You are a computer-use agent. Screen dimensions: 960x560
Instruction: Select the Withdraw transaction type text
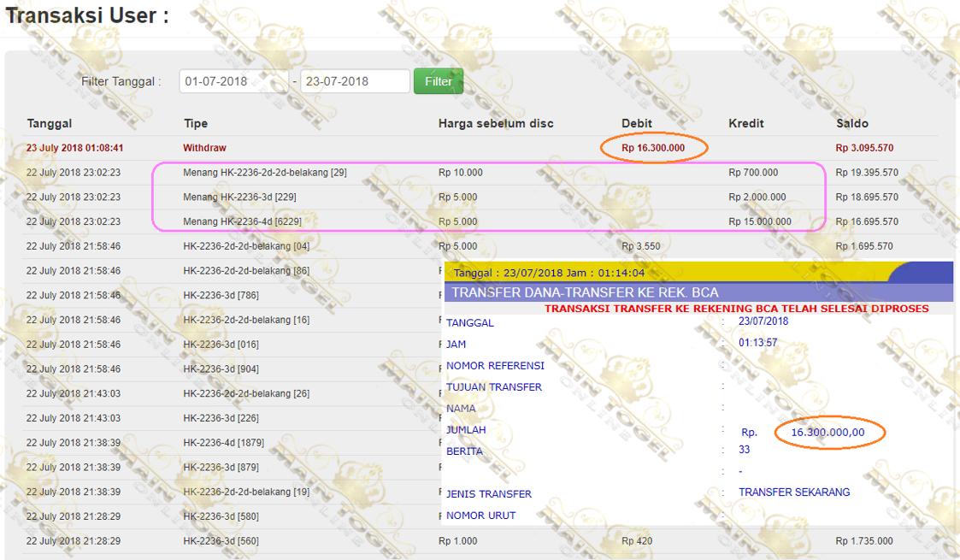(204, 148)
